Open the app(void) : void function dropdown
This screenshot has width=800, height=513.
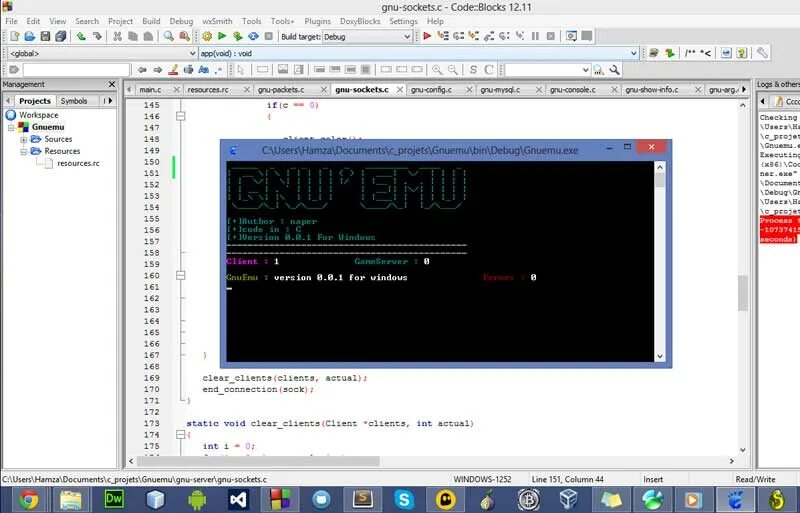(634, 53)
